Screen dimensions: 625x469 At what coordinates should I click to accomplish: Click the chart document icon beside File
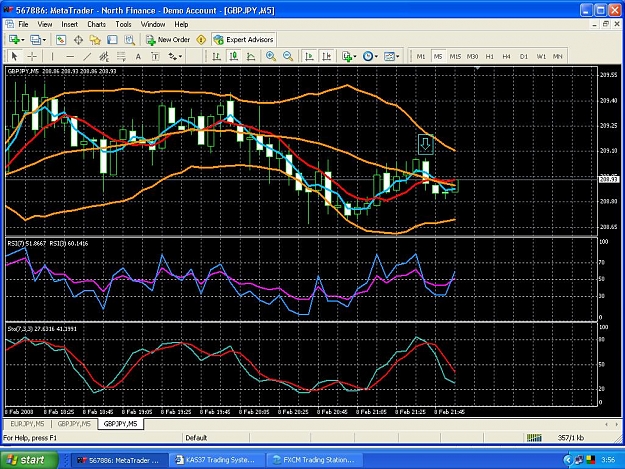[x=9, y=24]
